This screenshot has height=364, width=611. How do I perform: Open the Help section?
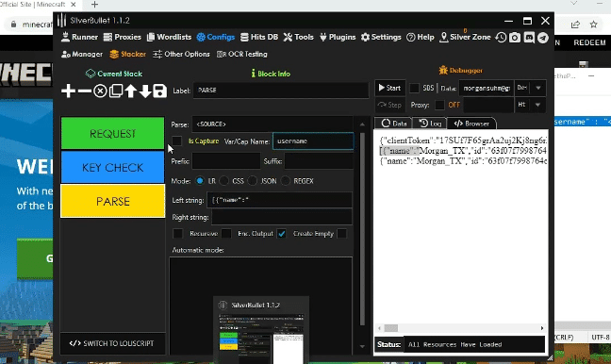click(421, 37)
